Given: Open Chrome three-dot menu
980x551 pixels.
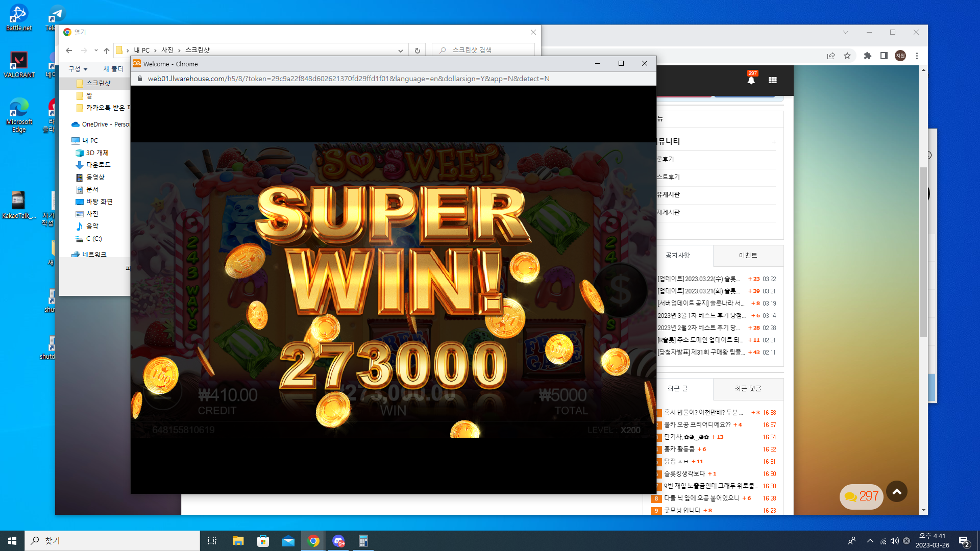Looking at the screenshot, I should [x=917, y=56].
